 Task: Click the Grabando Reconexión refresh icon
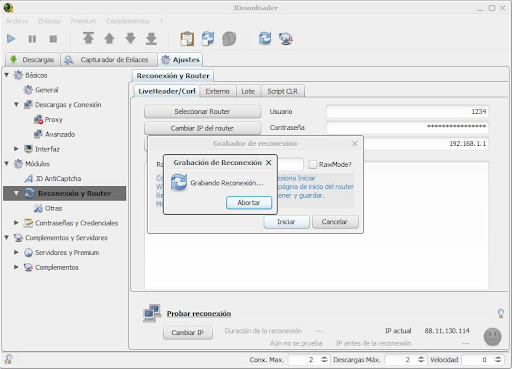point(179,182)
